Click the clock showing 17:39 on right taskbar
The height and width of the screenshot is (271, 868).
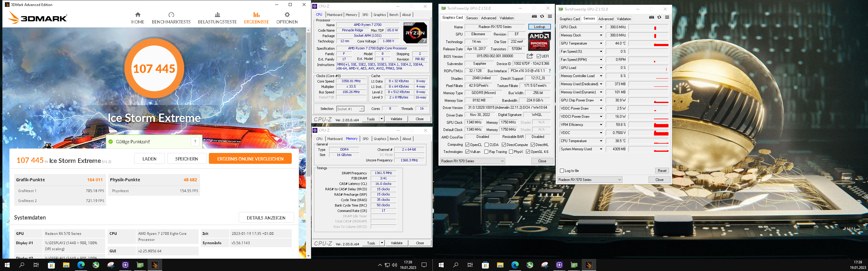tap(857, 262)
